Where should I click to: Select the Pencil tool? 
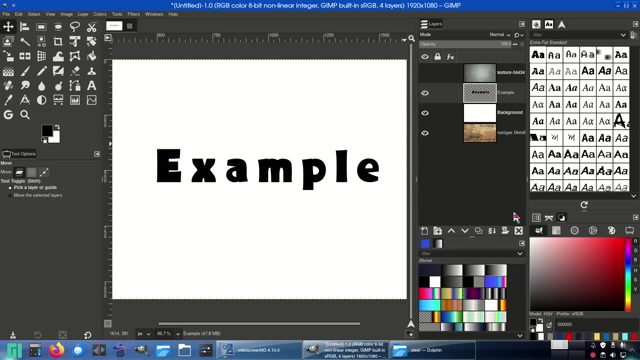coord(41,71)
